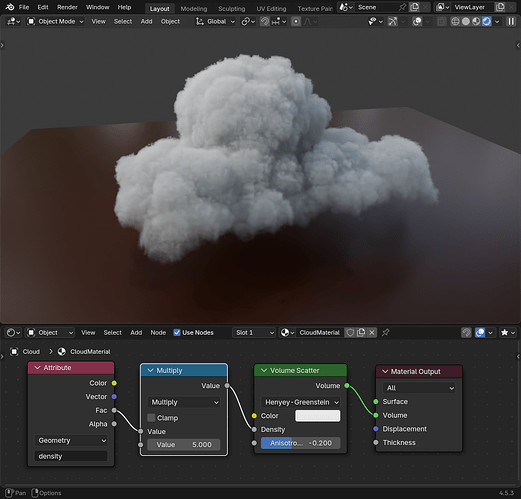
Task: Toggle viewport gizmos display
Action: pyautogui.click(x=393, y=21)
